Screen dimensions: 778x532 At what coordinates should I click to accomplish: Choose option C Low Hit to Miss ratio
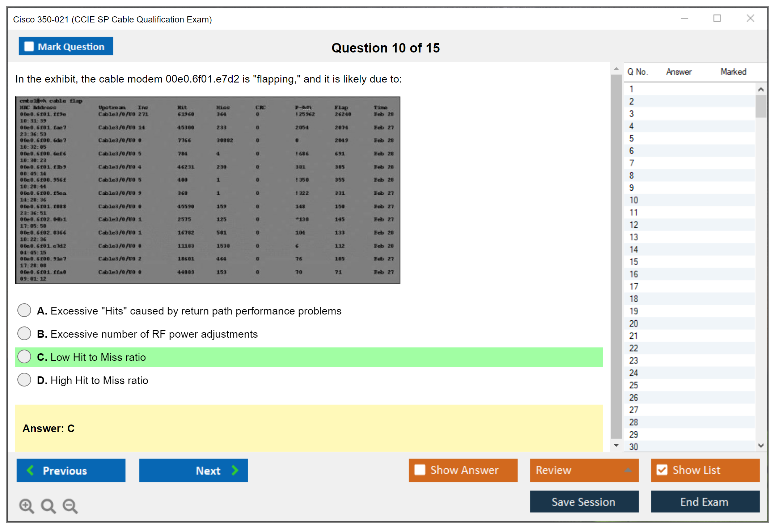(x=24, y=356)
